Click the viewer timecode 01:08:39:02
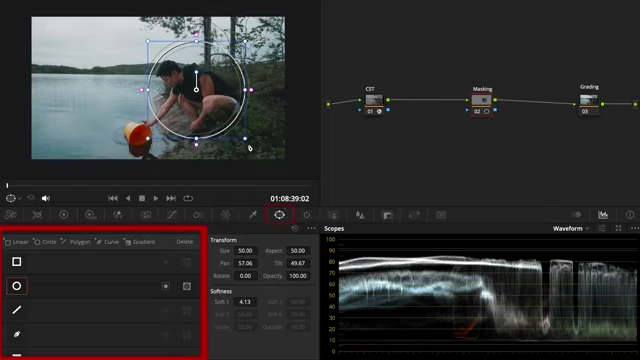 coord(290,199)
